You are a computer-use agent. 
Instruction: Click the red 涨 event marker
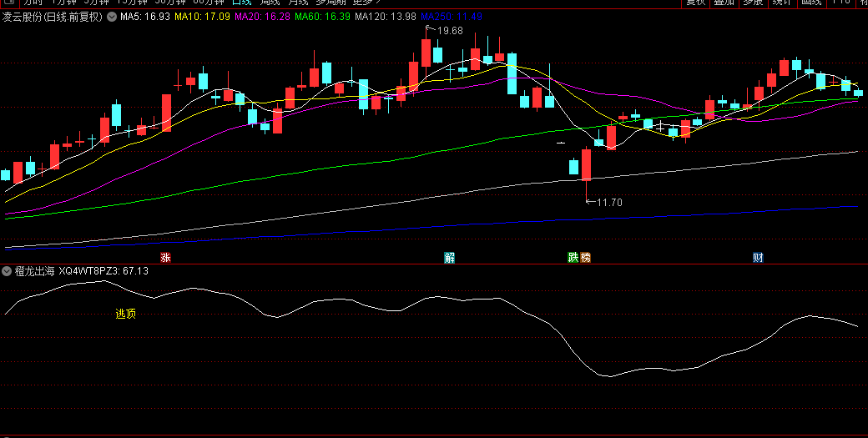[165, 257]
